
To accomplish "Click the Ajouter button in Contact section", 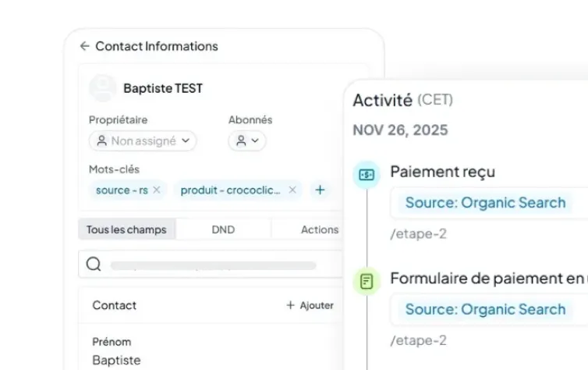I will [x=310, y=305].
